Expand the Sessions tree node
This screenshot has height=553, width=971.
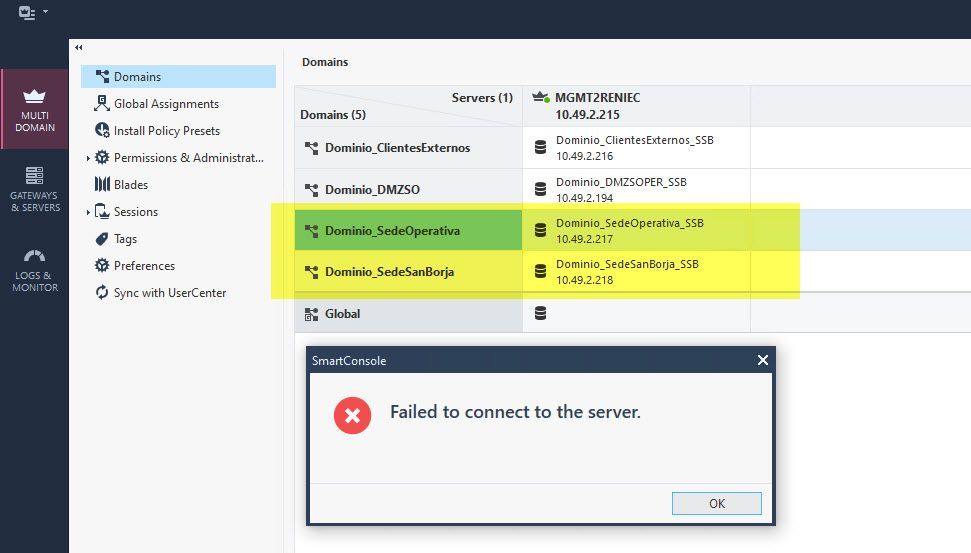[88, 212]
